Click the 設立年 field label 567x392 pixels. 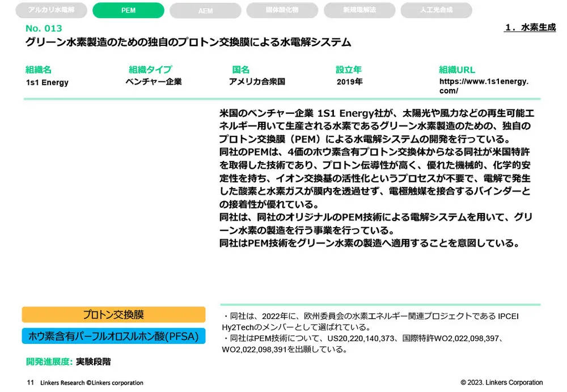pos(349,69)
